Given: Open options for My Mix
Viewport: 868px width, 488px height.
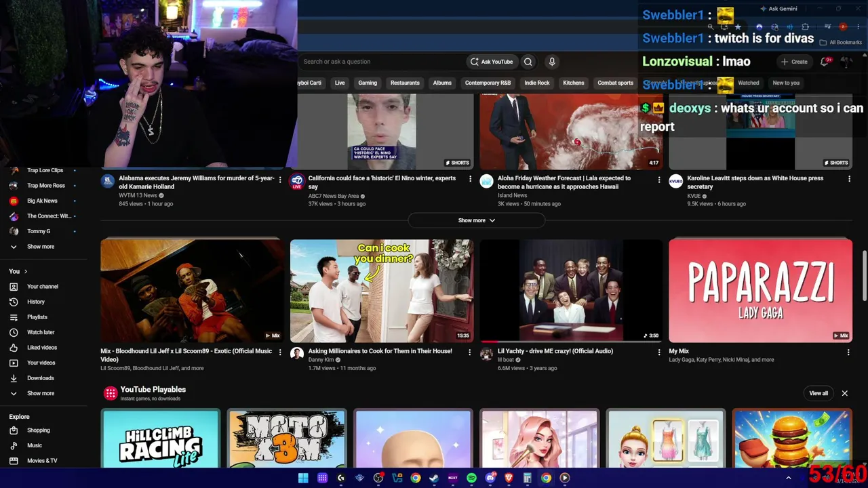Looking at the screenshot, I should click(x=848, y=352).
